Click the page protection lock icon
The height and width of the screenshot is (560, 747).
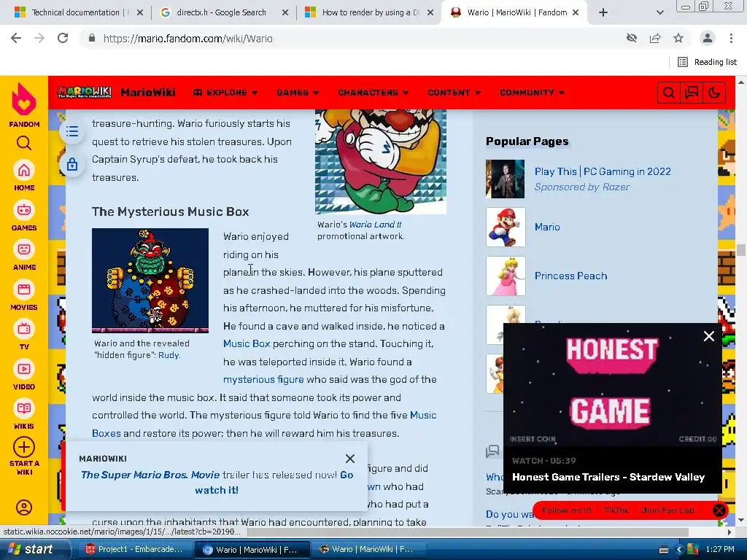coord(72,165)
